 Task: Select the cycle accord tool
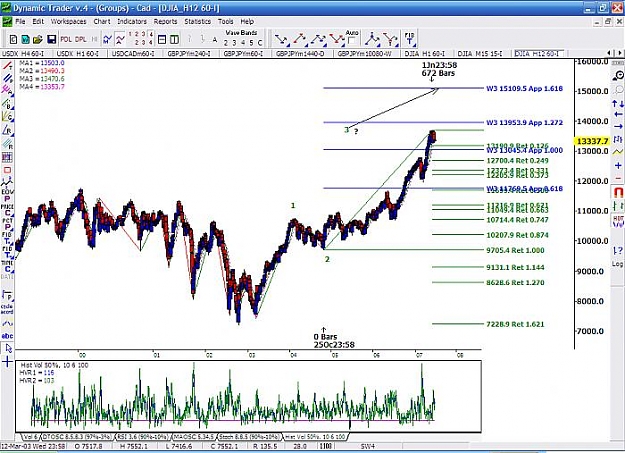coord(7,309)
